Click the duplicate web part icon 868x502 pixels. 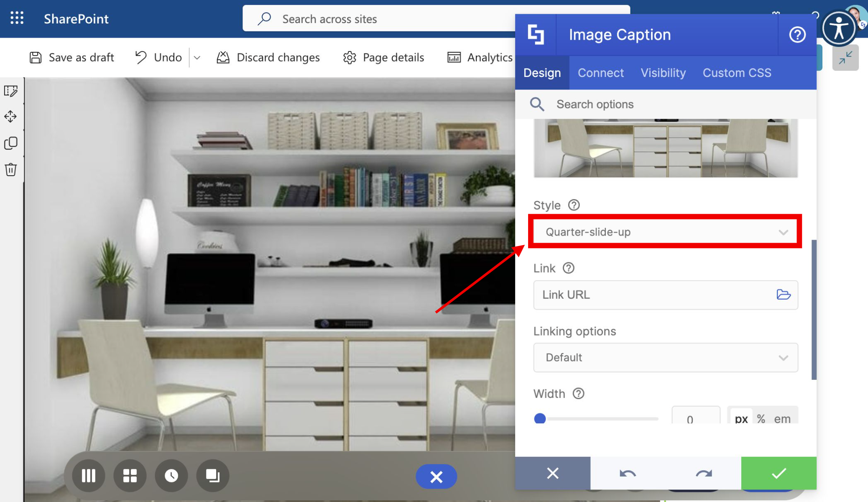point(11,143)
